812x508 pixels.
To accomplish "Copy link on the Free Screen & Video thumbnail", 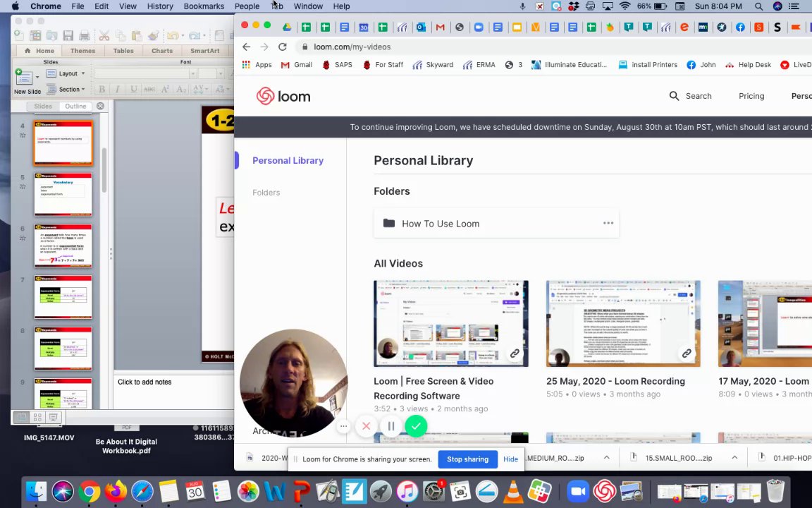I will tap(515, 353).
